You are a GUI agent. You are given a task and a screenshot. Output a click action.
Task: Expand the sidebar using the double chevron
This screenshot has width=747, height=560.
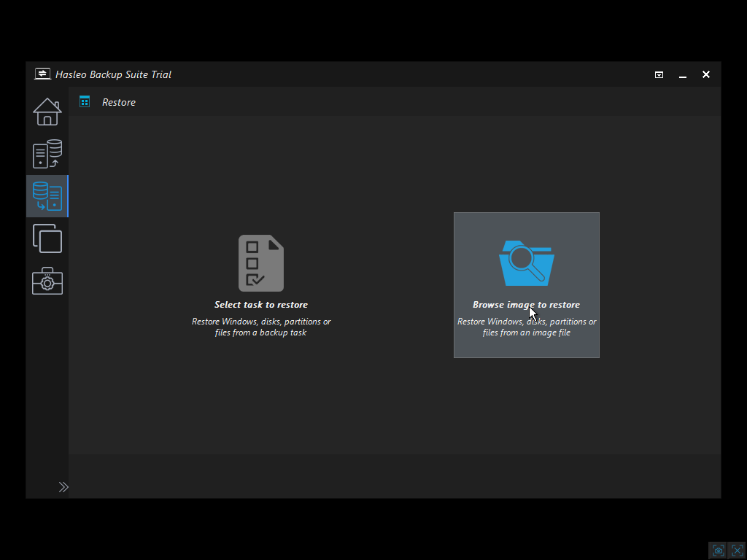(63, 486)
